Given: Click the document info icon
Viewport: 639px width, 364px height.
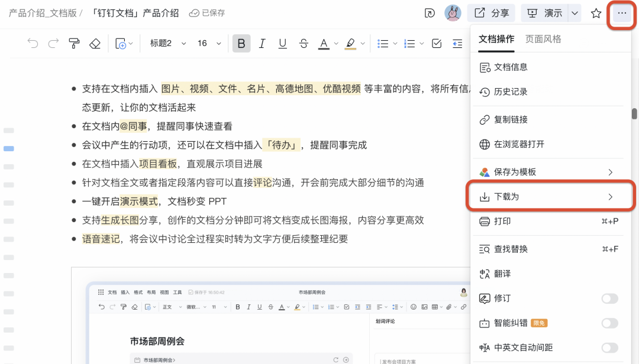Looking at the screenshot, I should coord(485,67).
